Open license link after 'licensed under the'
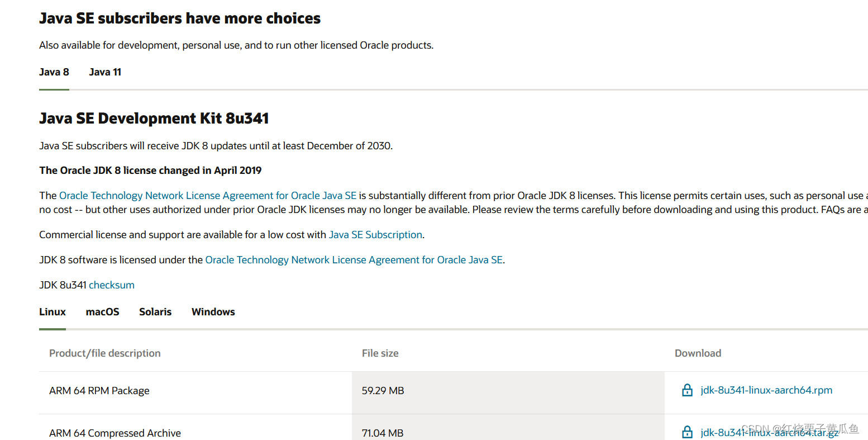 tap(354, 260)
